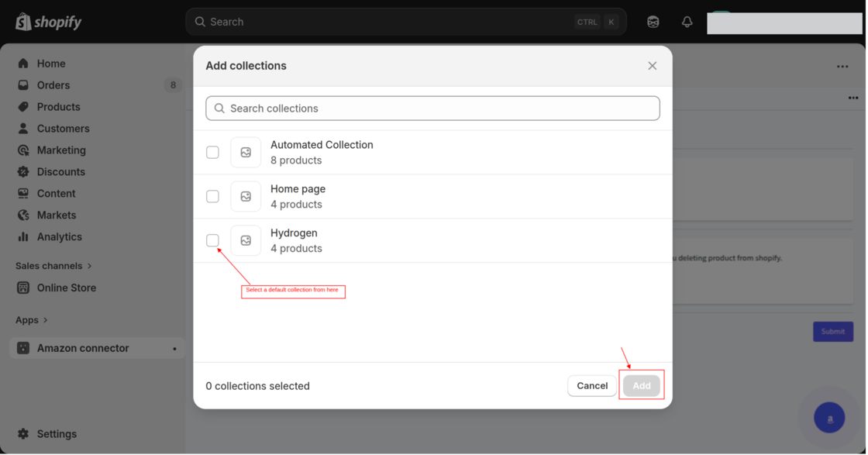Click the floating round chat button
The height and width of the screenshot is (455, 868).
(x=829, y=418)
